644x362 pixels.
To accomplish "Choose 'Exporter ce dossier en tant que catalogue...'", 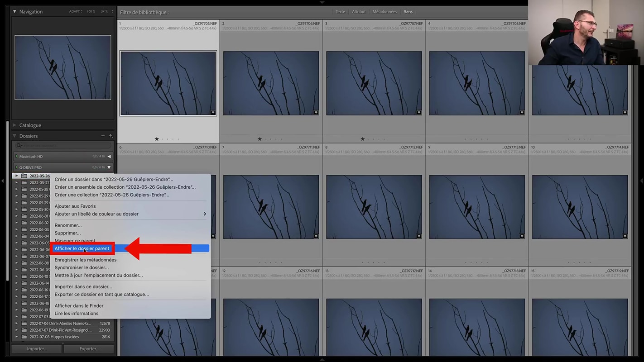I will (102, 295).
